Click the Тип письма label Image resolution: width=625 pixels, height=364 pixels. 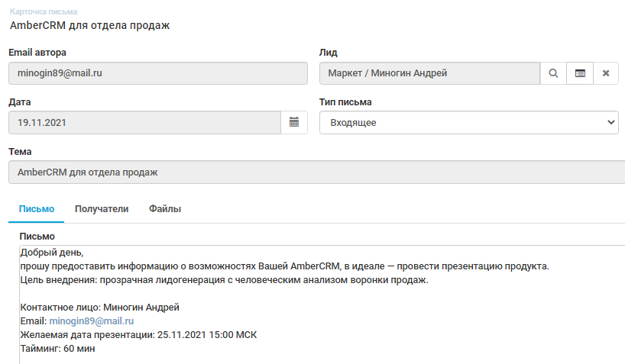tap(345, 102)
